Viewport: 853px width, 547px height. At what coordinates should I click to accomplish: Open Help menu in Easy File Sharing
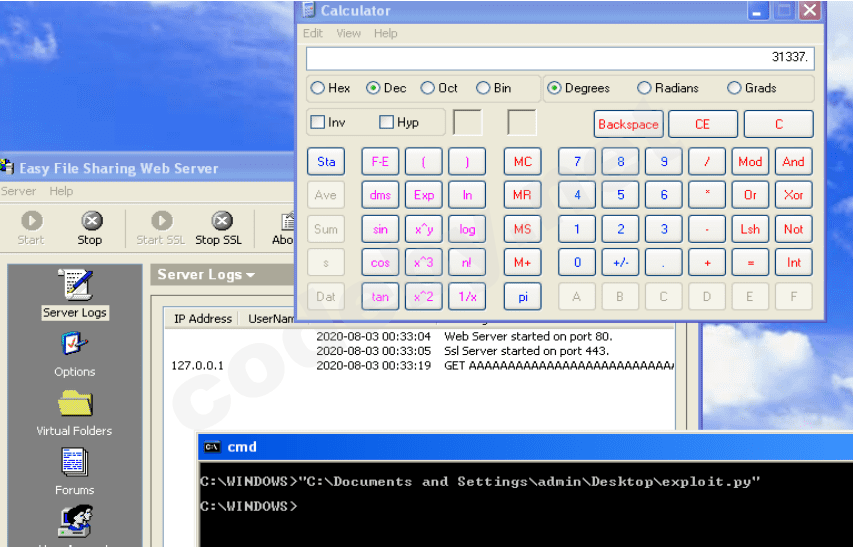pos(61,191)
